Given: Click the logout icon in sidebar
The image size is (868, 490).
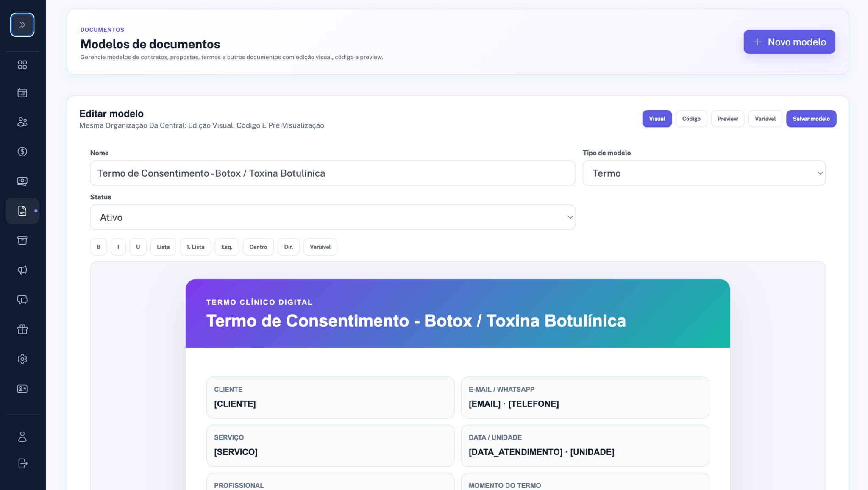Looking at the screenshot, I should (22, 463).
